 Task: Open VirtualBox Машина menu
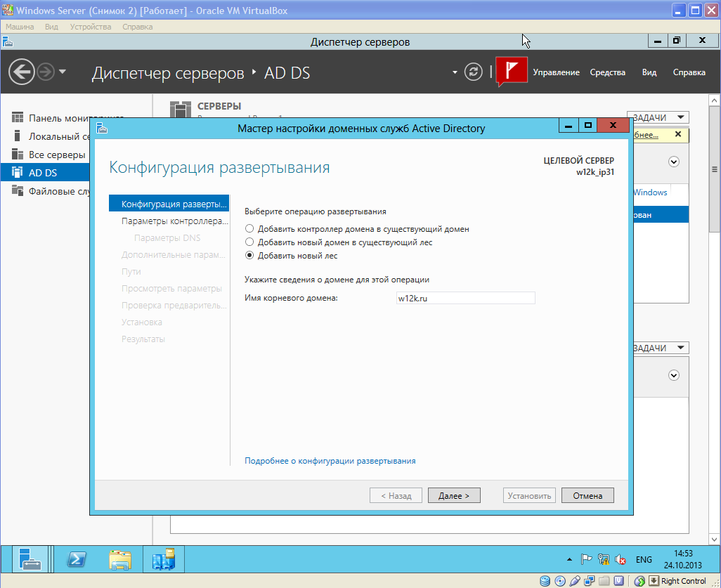pos(20,27)
